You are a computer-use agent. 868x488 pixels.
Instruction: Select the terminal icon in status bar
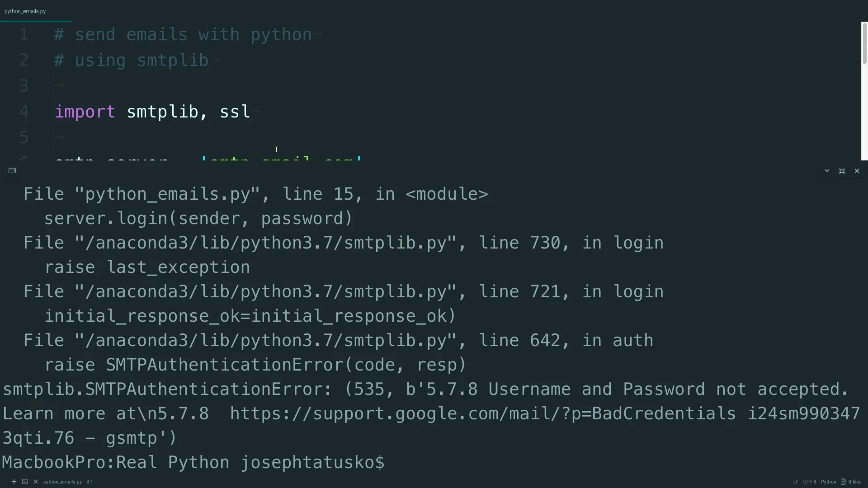[25, 482]
